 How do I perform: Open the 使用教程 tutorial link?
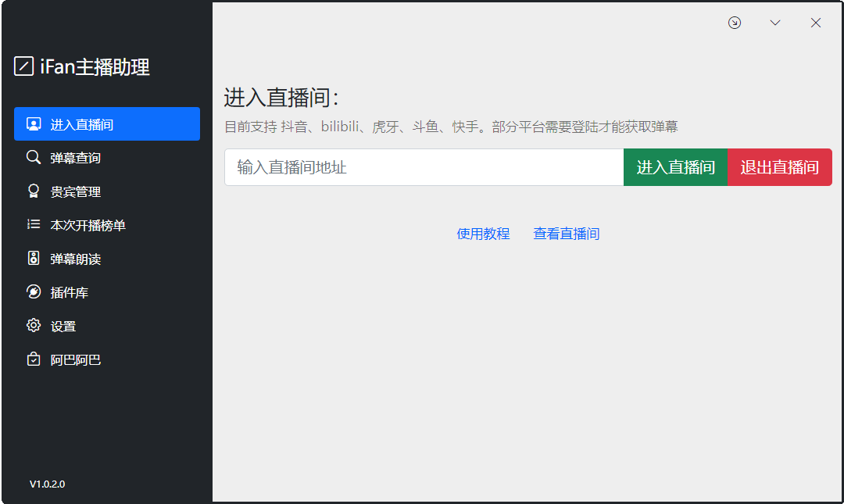[x=483, y=233]
